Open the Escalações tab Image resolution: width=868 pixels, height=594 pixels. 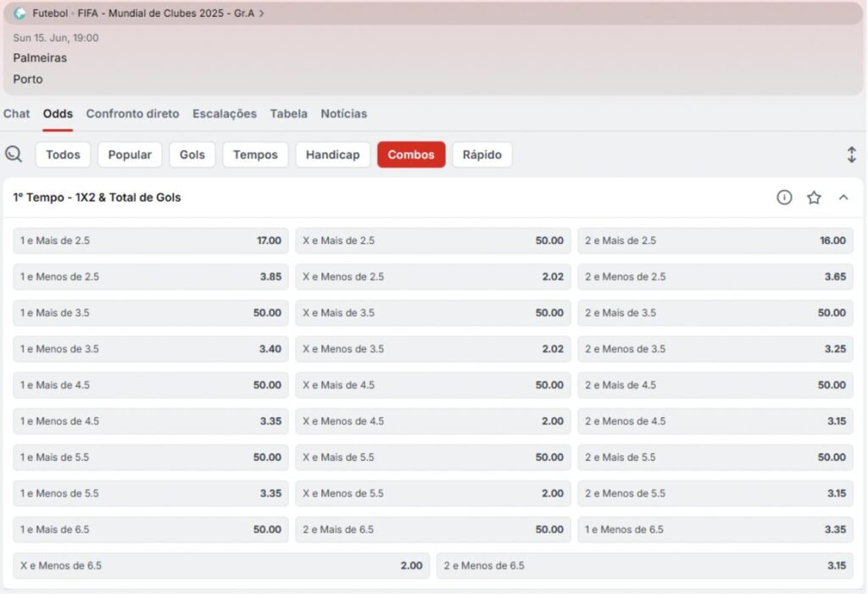(224, 114)
